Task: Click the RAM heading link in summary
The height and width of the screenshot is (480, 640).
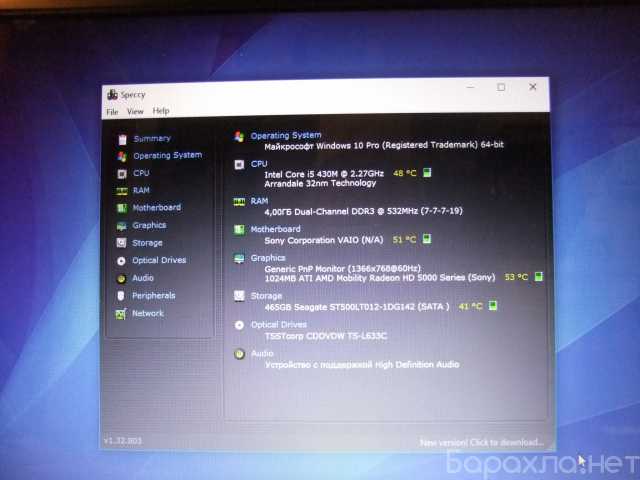Action: coord(259,201)
